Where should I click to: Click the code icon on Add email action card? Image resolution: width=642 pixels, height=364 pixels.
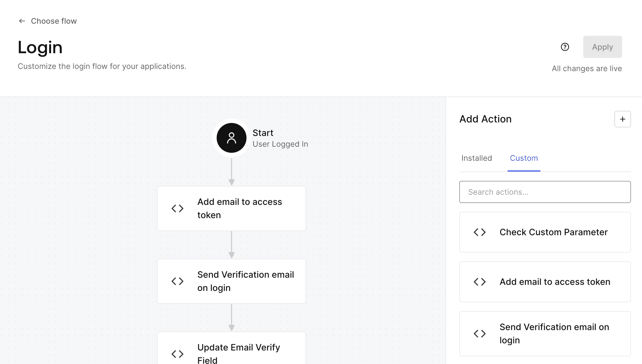click(479, 282)
